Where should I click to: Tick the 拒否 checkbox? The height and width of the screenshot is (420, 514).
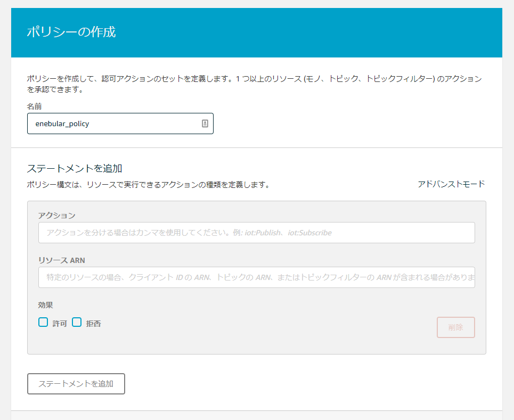click(77, 322)
